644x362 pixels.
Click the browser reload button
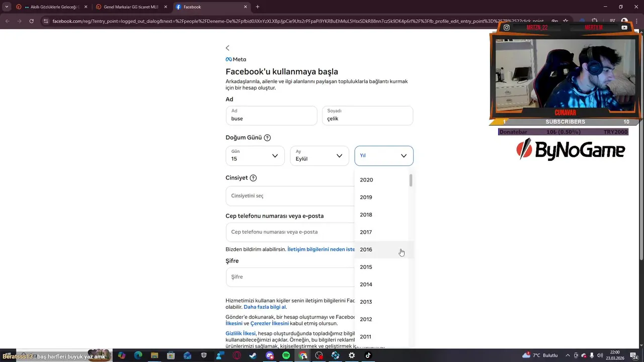tap(32, 21)
